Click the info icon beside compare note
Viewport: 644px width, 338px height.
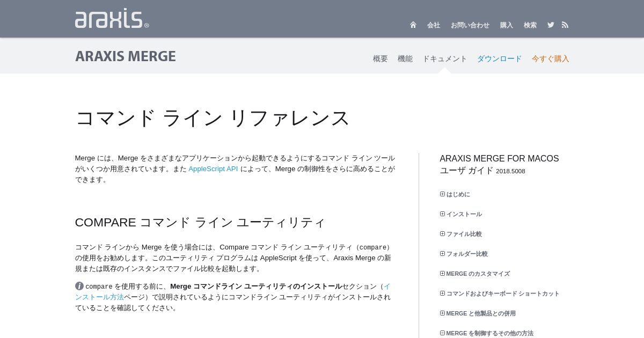tap(79, 286)
